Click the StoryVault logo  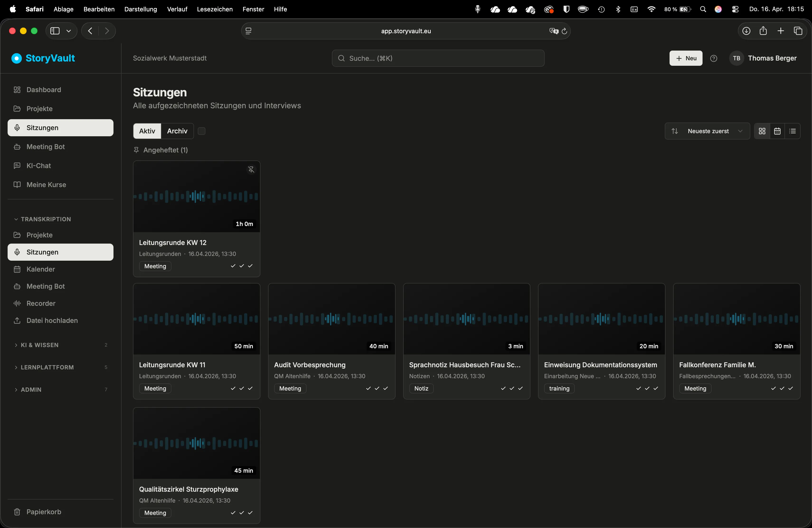point(43,58)
